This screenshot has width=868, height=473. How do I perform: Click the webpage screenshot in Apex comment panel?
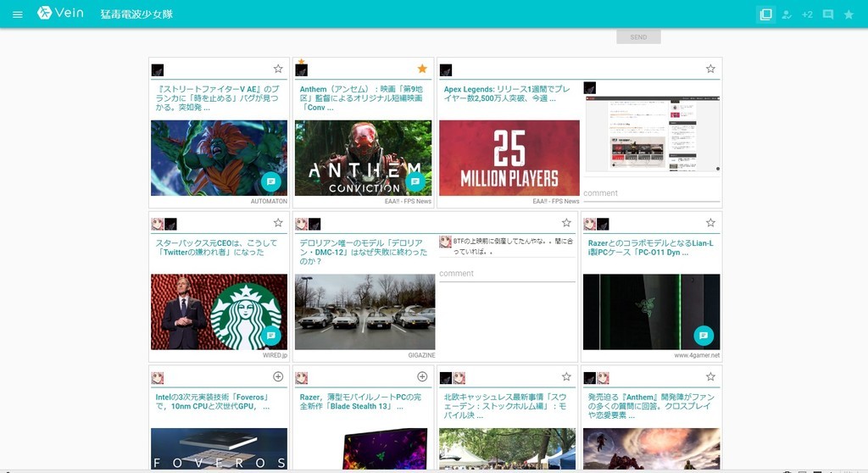[x=653, y=133]
